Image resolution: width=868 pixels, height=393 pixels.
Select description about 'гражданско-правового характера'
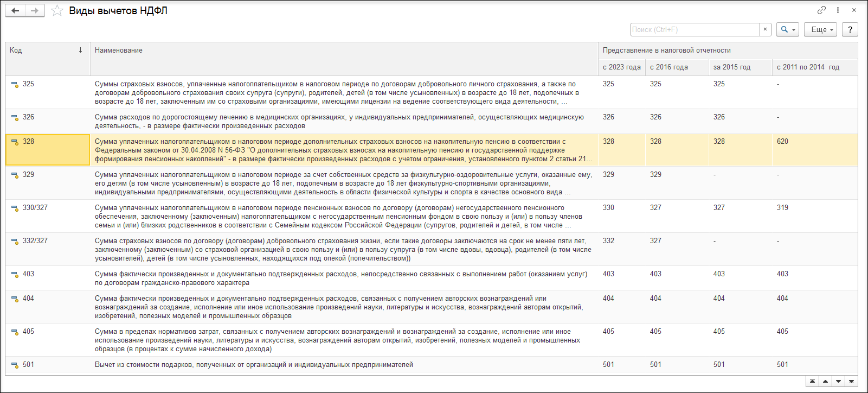(344, 278)
